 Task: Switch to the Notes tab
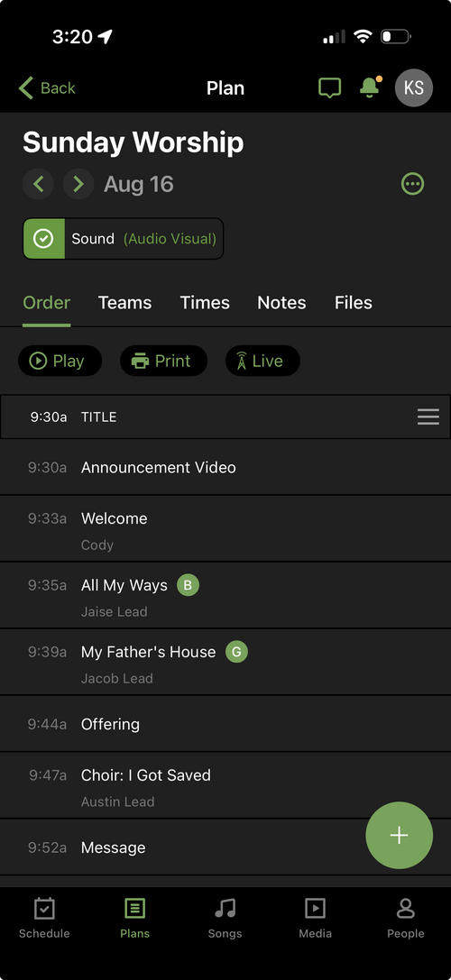(x=281, y=303)
